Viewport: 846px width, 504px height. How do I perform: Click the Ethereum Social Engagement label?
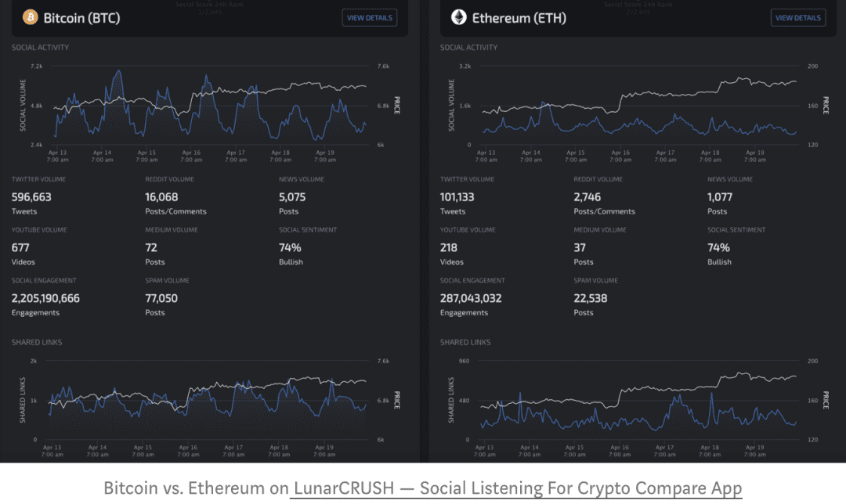(x=472, y=281)
